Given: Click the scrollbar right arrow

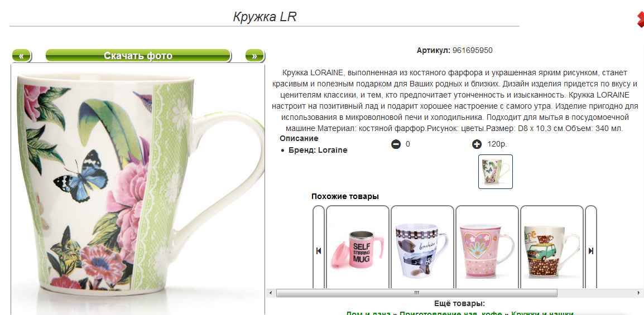Looking at the screenshot, I should [640, 293].
